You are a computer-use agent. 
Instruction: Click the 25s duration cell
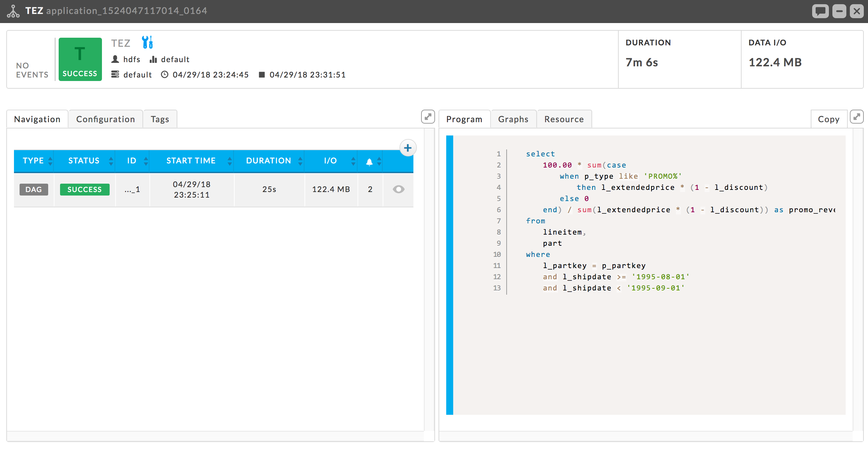[269, 190]
